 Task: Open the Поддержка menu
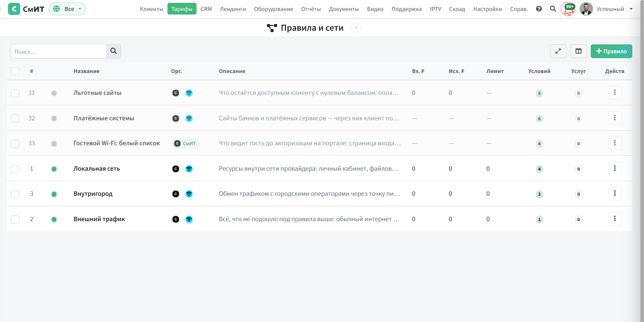click(x=407, y=9)
